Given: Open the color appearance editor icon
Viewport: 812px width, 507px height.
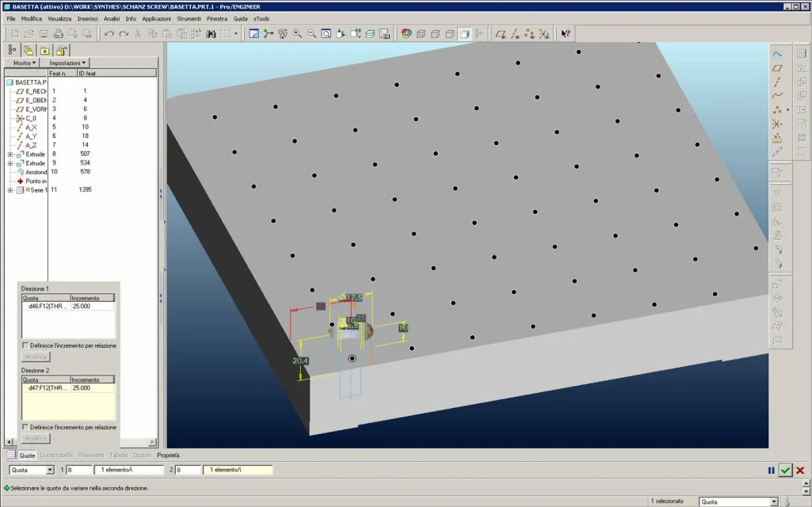Looking at the screenshot, I should 406,34.
